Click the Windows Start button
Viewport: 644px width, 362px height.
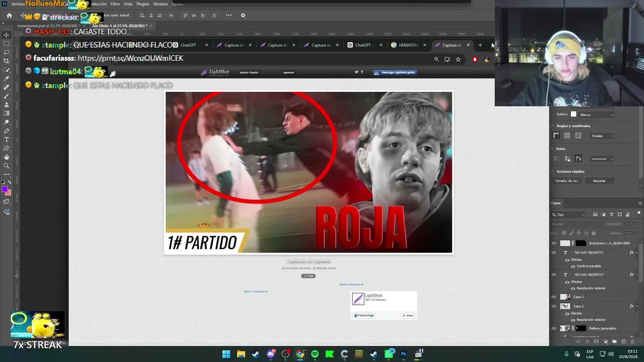[x=226, y=354]
